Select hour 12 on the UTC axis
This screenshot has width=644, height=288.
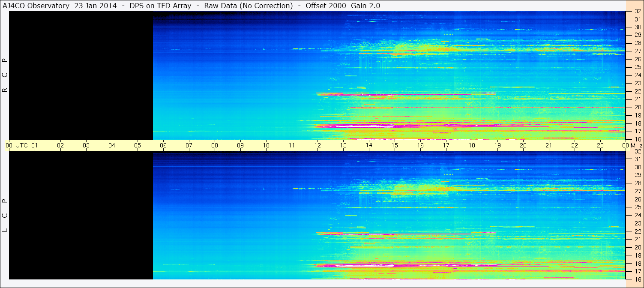(x=318, y=145)
